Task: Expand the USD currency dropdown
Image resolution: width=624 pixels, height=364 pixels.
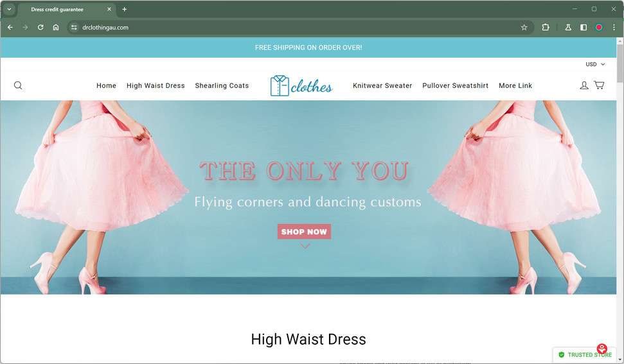Action: coord(595,64)
